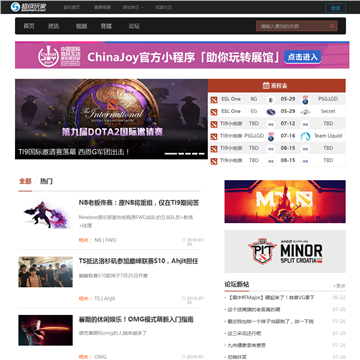Click the OMG related tag

(x=100, y=357)
